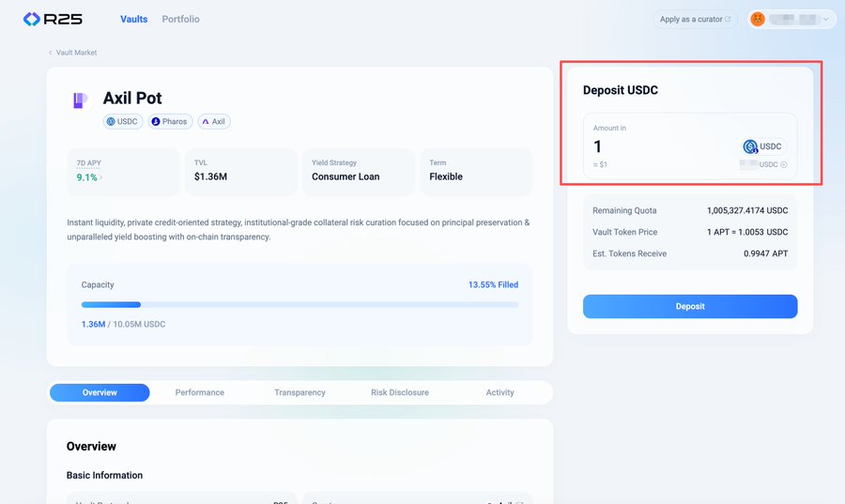Click the Deposit button
Image resolution: width=845 pixels, height=504 pixels.
[x=690, y=306]
